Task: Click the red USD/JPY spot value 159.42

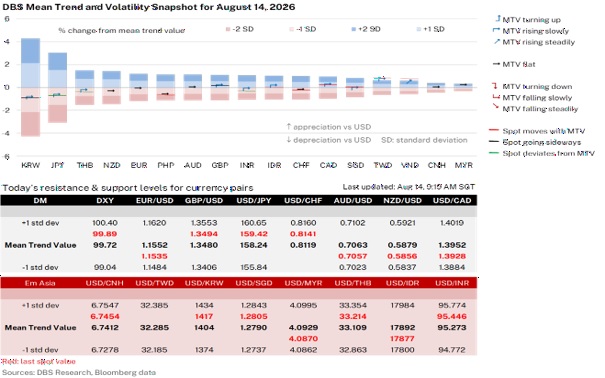Action: pos(253,234)
